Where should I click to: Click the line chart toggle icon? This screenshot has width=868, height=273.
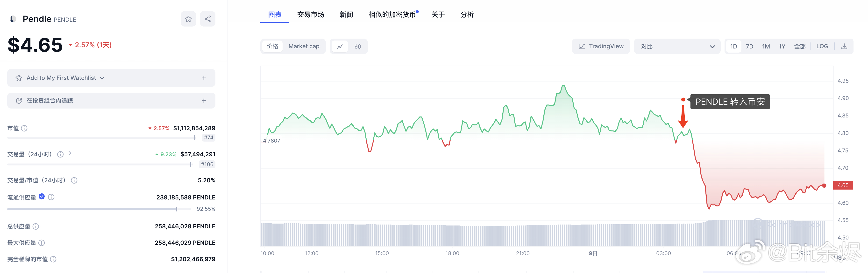coord(340,46)
